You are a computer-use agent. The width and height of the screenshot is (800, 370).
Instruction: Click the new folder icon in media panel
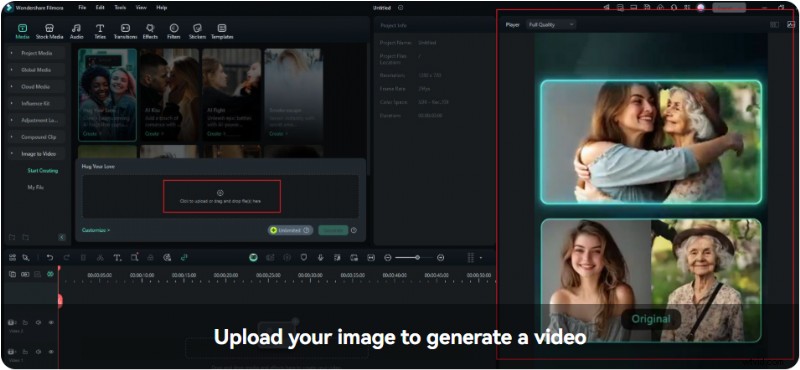(x=12, y=237)
